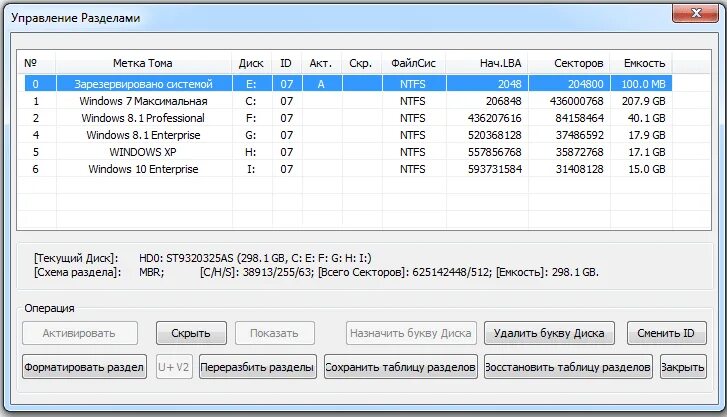Click the Скрыть button
Screen dimensions: 727x417
(x=191, y=333)
